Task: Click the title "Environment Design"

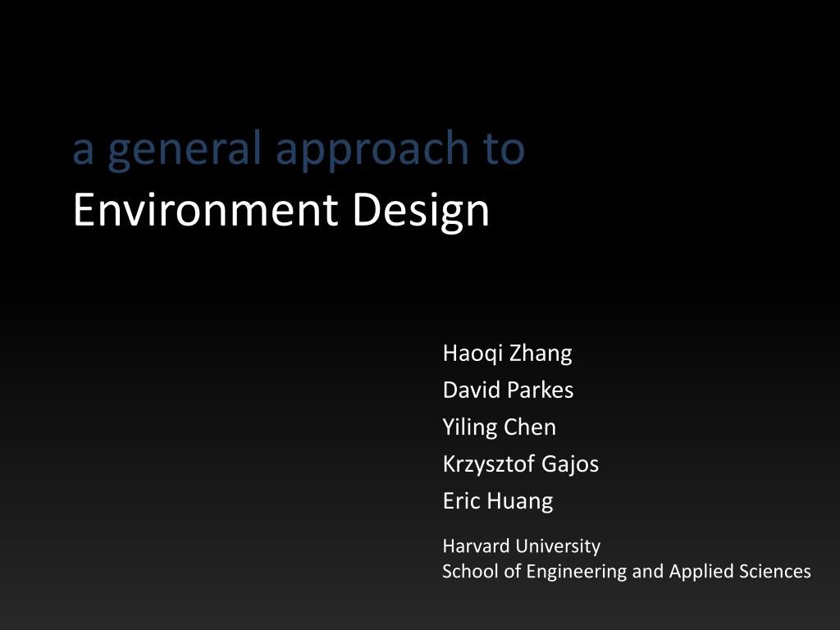Action: (x=281, y=211)
